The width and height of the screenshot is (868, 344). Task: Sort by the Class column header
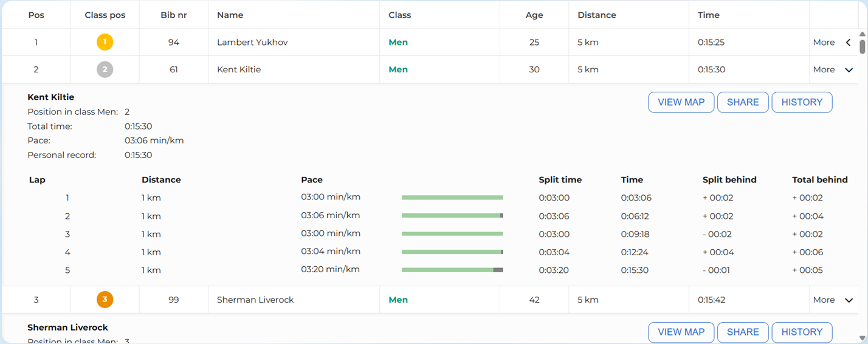399,15
